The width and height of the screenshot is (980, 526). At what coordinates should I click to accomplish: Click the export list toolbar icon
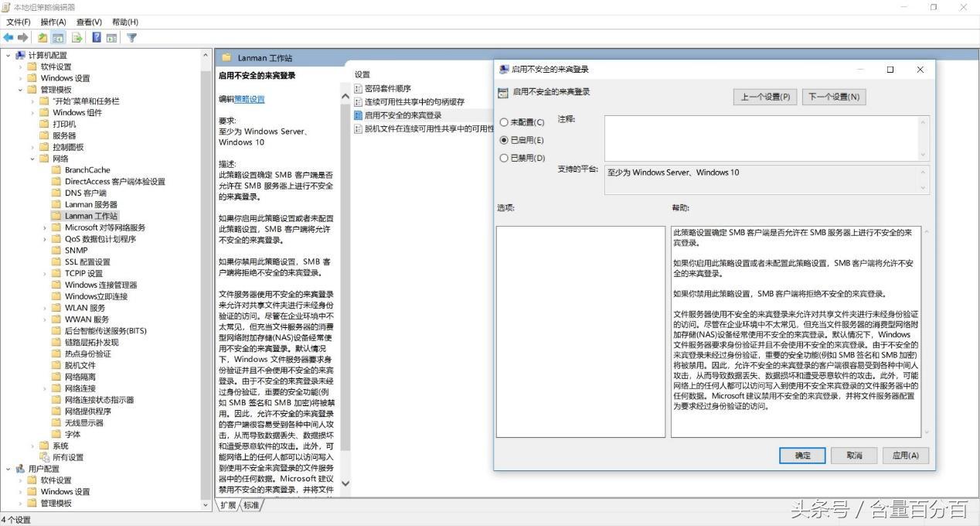[x=77, y=37]
